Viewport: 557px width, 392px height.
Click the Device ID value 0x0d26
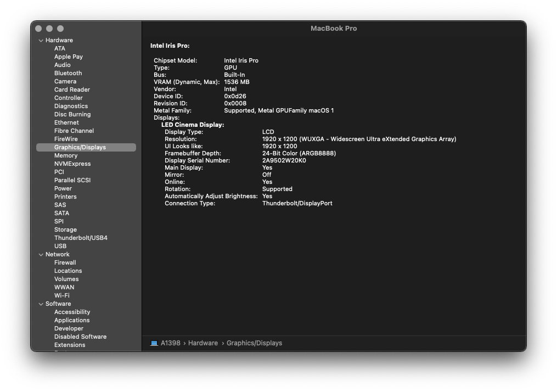click(x=235, y=96)
